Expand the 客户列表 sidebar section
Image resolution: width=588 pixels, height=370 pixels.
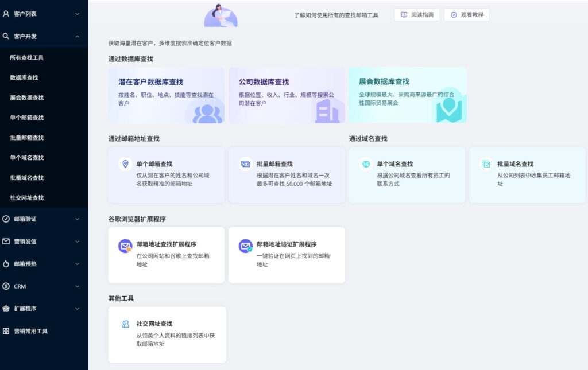click(43, 13)
